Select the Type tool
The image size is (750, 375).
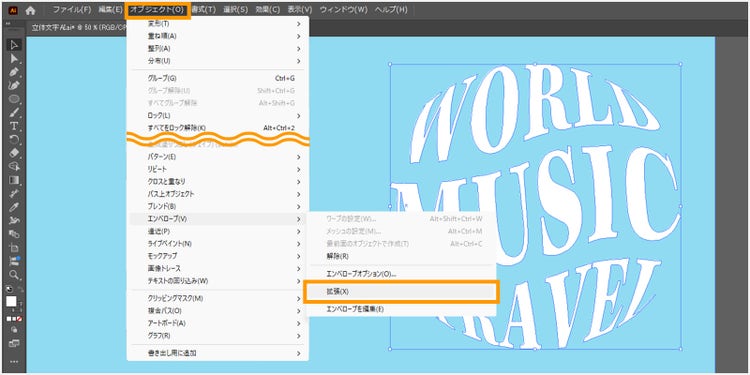[x=14, y=126]
